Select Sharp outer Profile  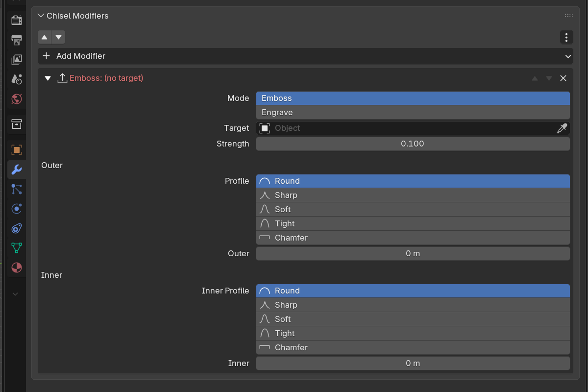pyautogui.click(x=413, y=195)
